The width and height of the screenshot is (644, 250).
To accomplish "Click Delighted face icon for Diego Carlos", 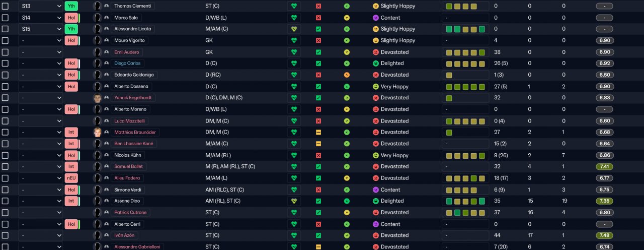I will tap(375, 64).
